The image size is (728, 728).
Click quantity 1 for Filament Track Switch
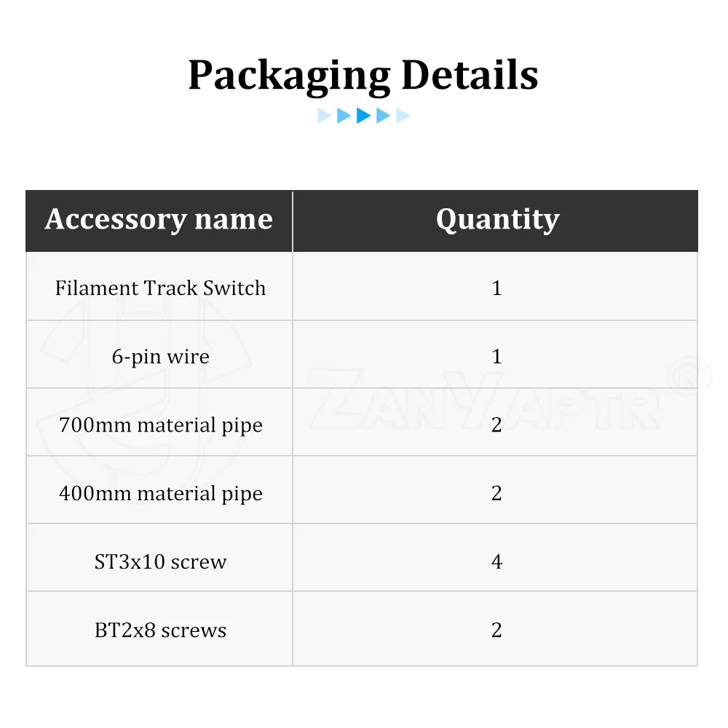(x=496, y=288)
